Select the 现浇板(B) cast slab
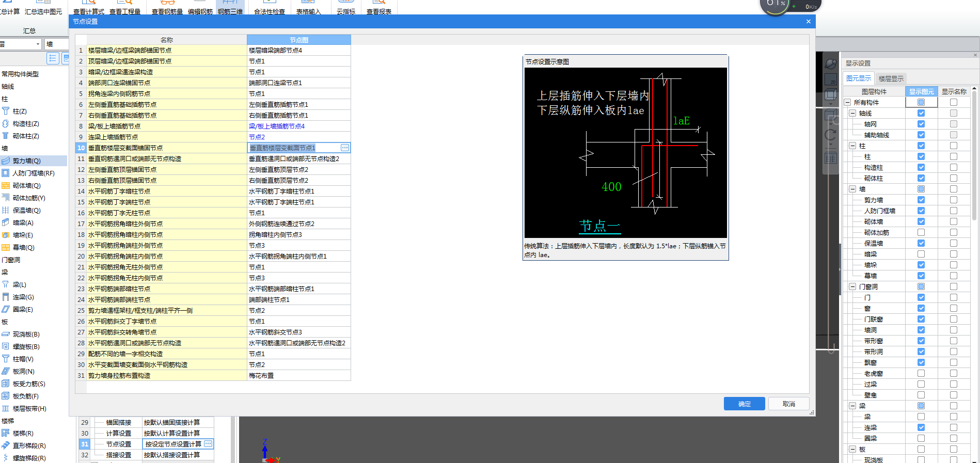 pyautogui.click(x=26, y=334)
